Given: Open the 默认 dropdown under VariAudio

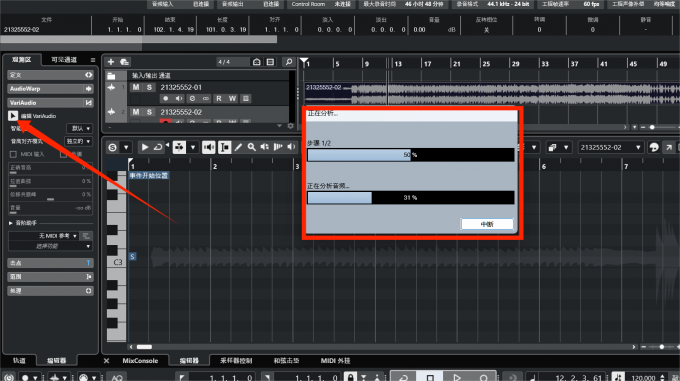Looking at the screenshot, I should tap(79, 128).
